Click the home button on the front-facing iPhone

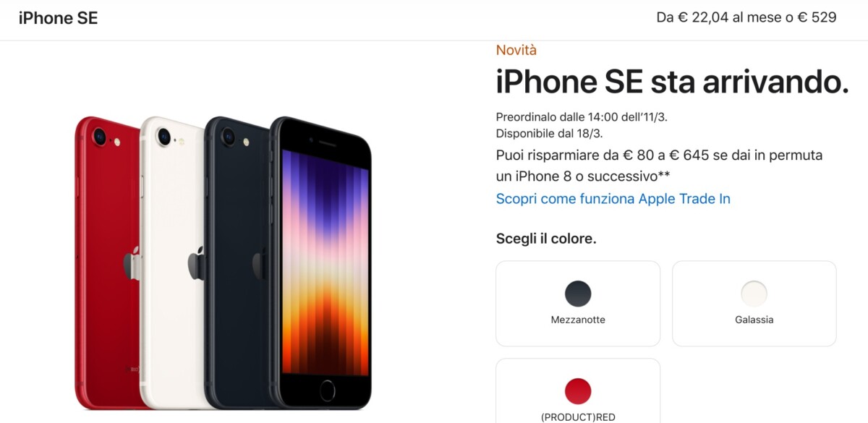(327, 390)
